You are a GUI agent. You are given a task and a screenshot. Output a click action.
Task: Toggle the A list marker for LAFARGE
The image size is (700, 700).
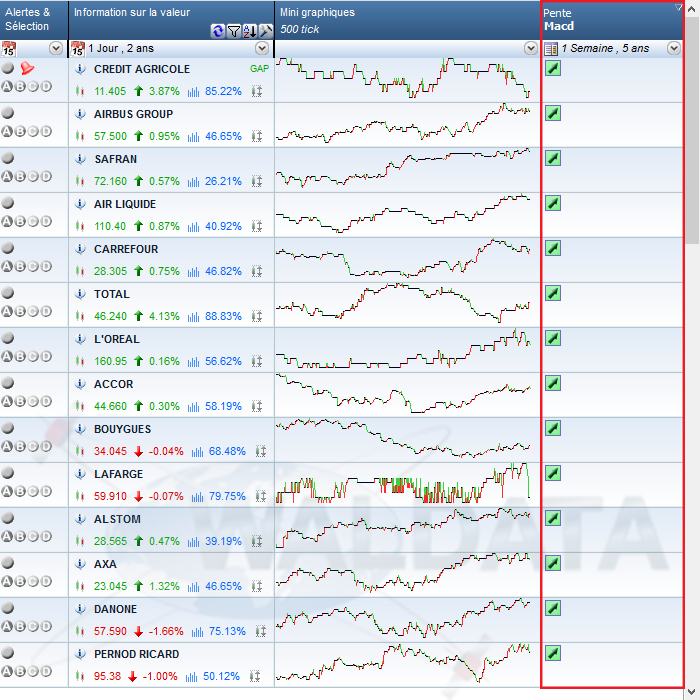(7, 491)
